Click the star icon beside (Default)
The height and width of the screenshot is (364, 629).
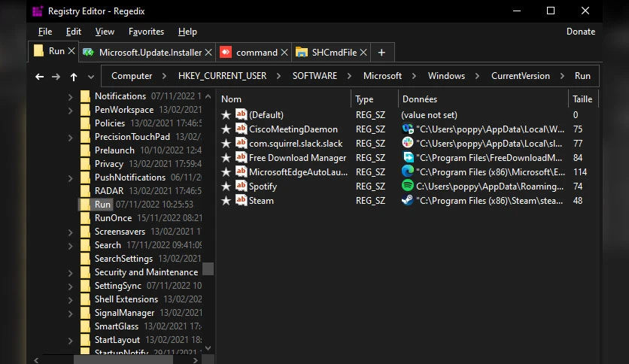(x=226, y=114)
